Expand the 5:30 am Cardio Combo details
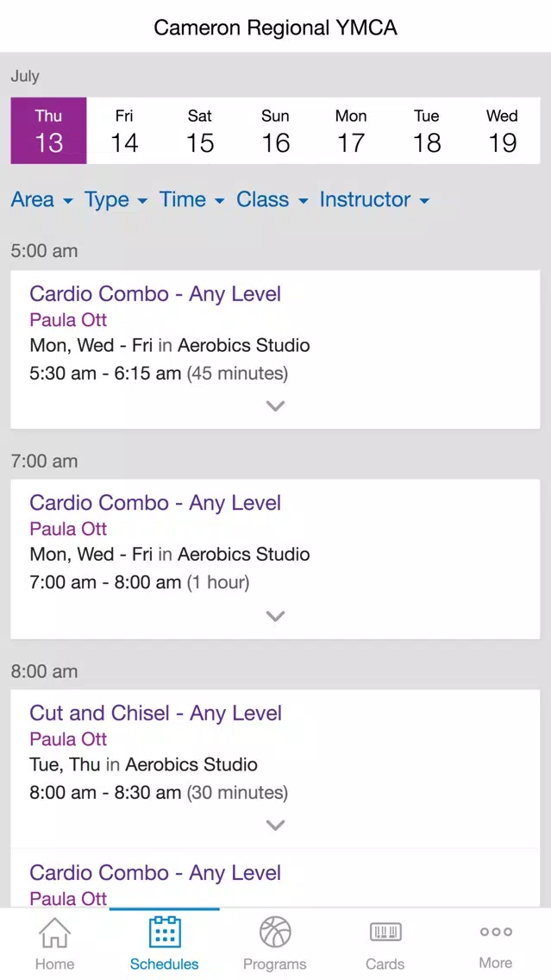 [276, 405]
